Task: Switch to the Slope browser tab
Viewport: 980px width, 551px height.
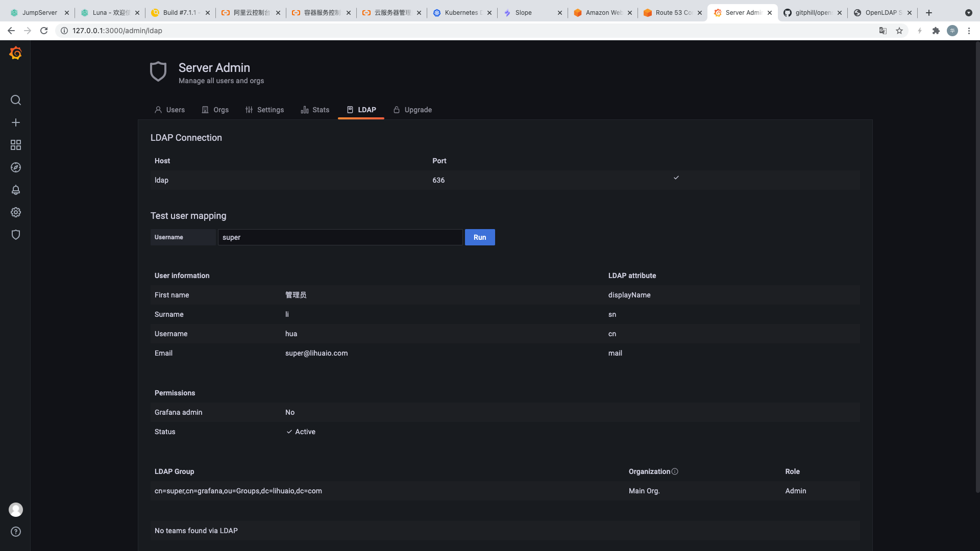Action: (x=533, y=13)
